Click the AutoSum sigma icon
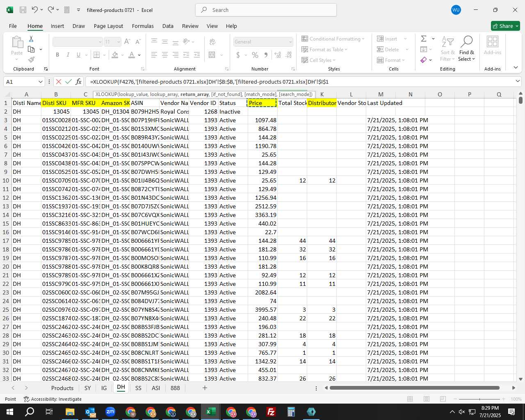The width and height of the screenshot is (525, 420). pos(424,39)
